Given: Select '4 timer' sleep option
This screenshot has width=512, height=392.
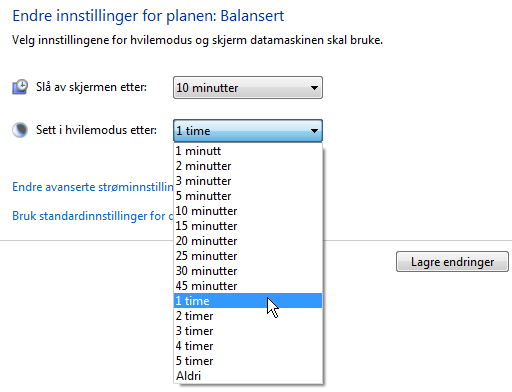Looking at the screenshot, I should [248, 346].
